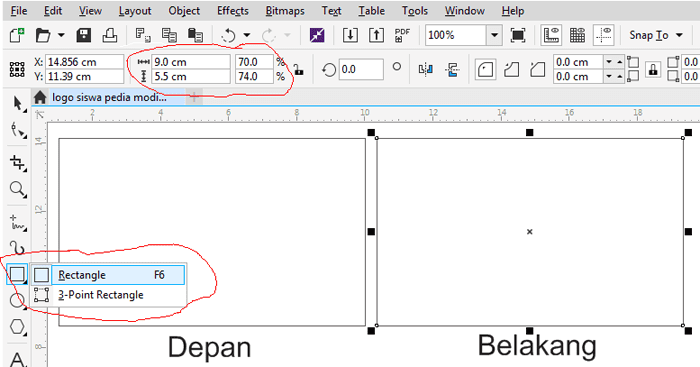
Task: Export the document
Action: (x=376, y=35)
